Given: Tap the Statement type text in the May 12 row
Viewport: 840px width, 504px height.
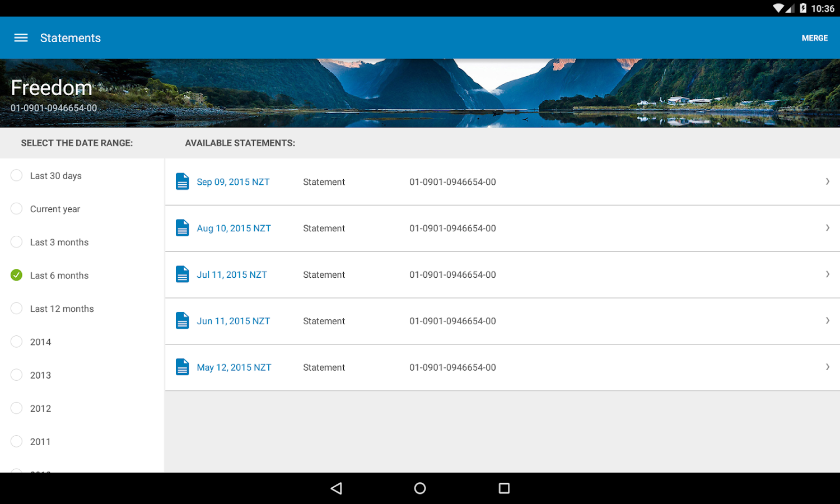Looking at the screenshot, I should pyautogui.click(x=324, y=368).
